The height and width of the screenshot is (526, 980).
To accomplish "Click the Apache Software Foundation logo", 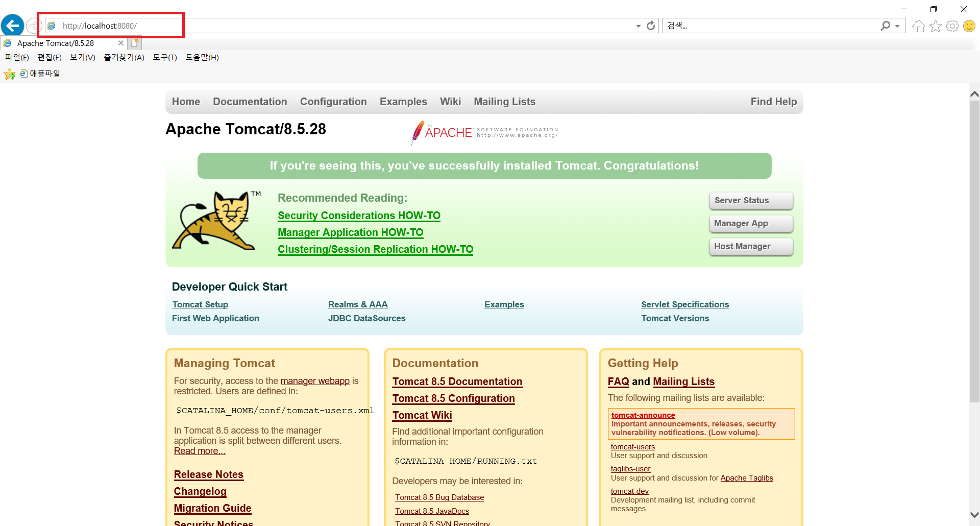I will click(x=484, y=132).
